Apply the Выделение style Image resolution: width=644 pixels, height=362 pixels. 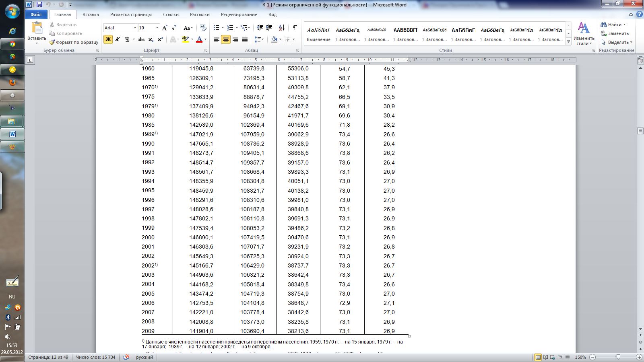318,34
